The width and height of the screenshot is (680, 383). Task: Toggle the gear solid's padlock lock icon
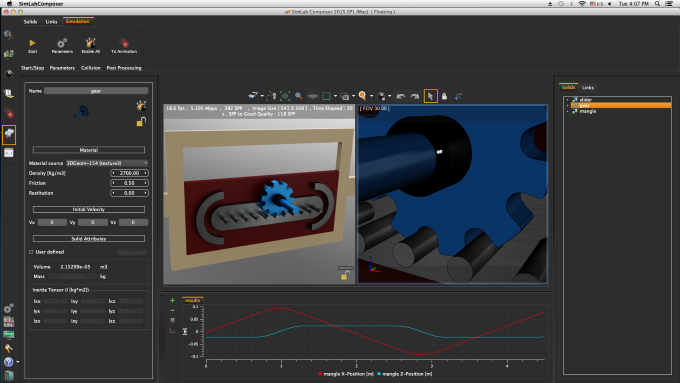click(141, 121)
